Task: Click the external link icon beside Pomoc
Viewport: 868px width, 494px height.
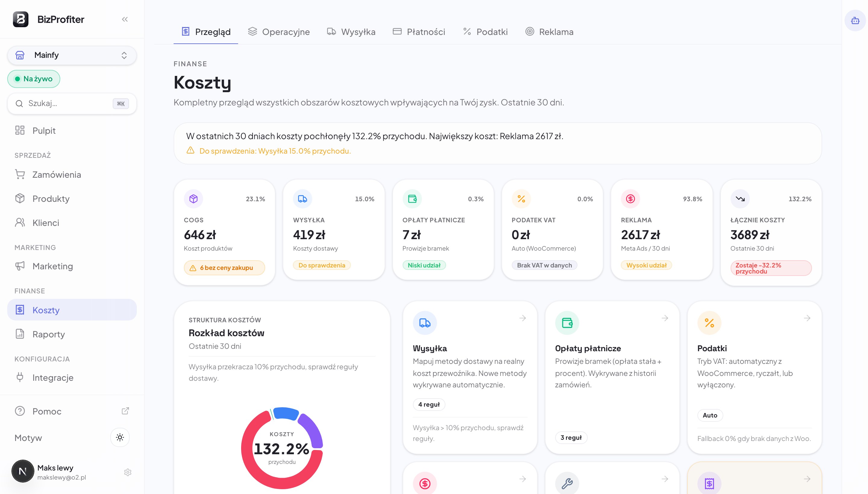Action: pos(125,411)
